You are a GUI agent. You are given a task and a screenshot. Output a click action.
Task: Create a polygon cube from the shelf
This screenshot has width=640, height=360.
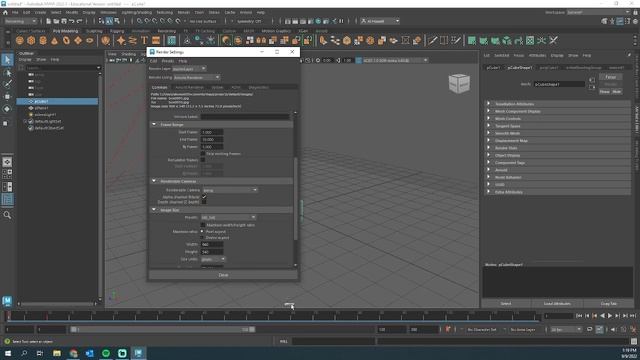31,40
